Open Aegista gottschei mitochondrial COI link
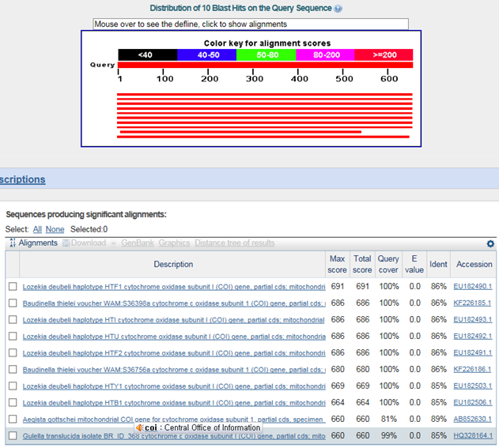499x448 pixels. tap(174, 420)
